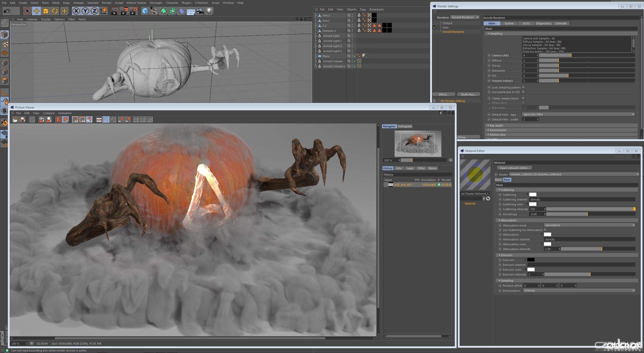Select Output in Render Settings list
This screenshot has width=644, height=353.
[447, 23]
